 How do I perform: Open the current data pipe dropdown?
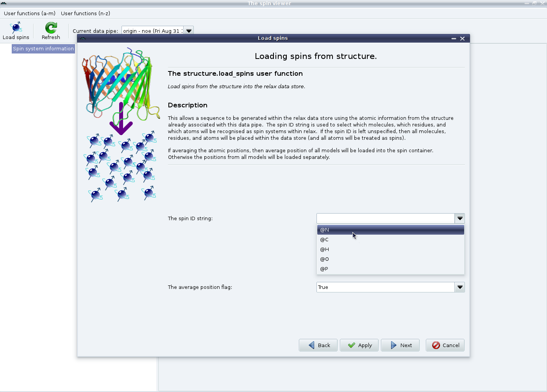coord(189,31)
